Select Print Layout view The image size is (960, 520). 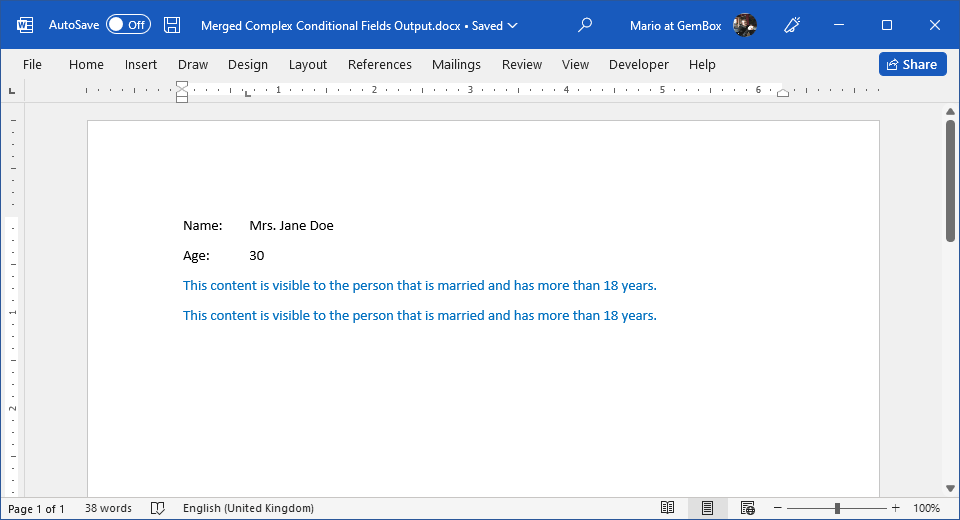(x=707, y=508)
